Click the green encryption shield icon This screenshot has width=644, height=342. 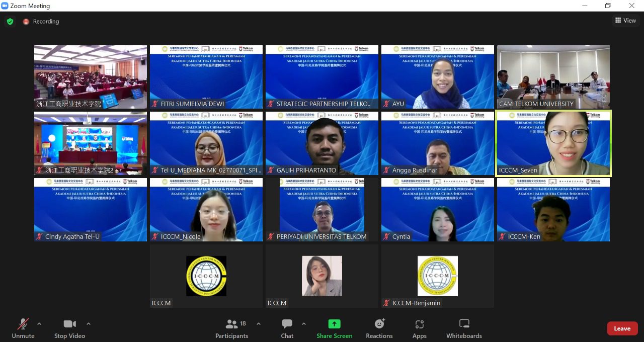click(10, 22)
